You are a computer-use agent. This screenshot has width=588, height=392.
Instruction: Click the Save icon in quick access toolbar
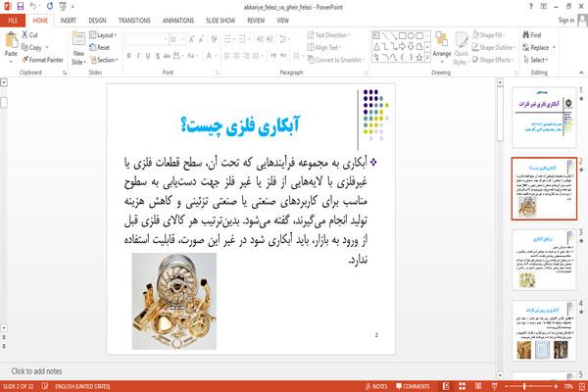pyautogui.click(x=21, y=6)
